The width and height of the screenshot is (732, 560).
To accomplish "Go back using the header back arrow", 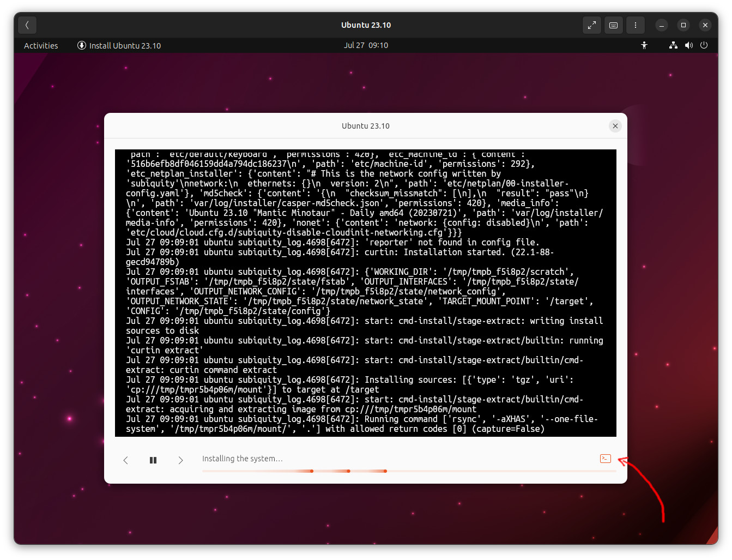I will click(x=27, y=25).
